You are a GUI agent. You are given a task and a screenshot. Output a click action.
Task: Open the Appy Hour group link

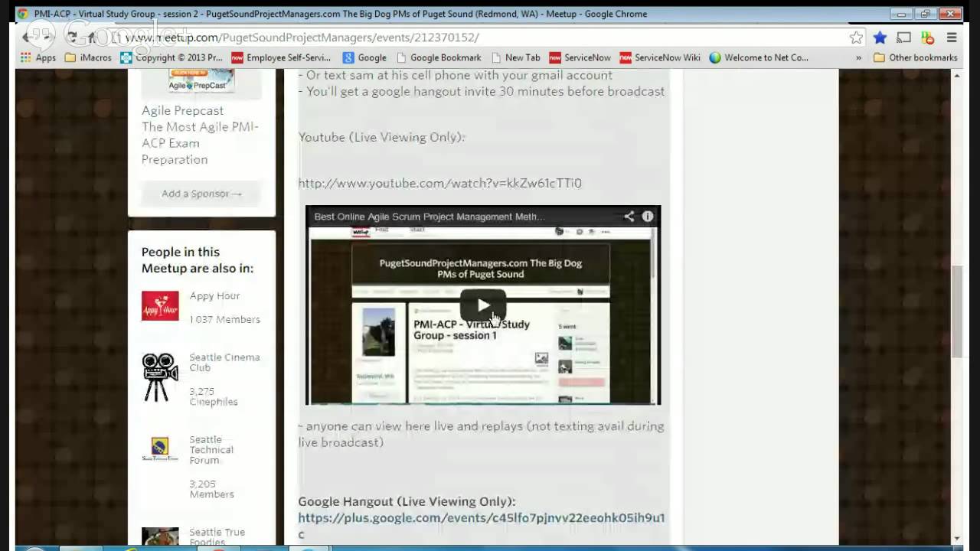click(x=214, y=296)
